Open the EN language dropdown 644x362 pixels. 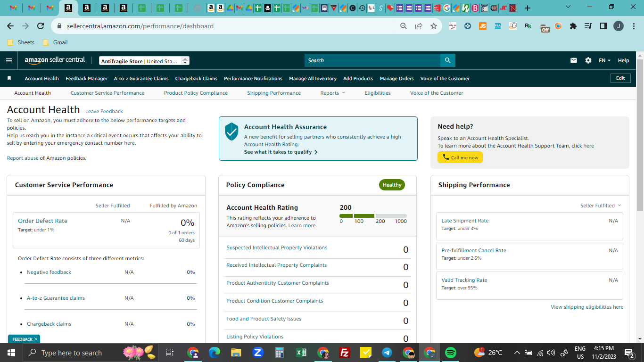pos(604,60)
